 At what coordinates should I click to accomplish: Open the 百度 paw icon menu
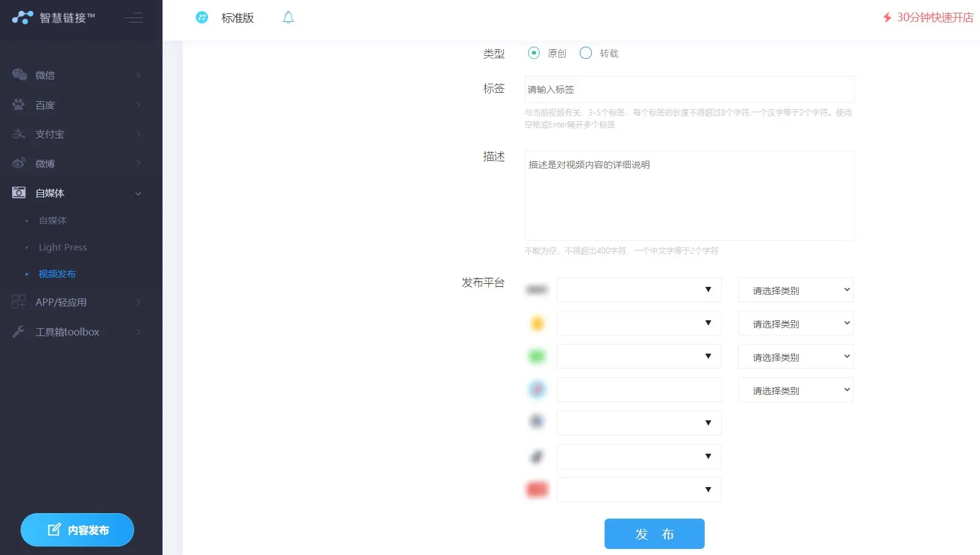click(x=19, y=105)
